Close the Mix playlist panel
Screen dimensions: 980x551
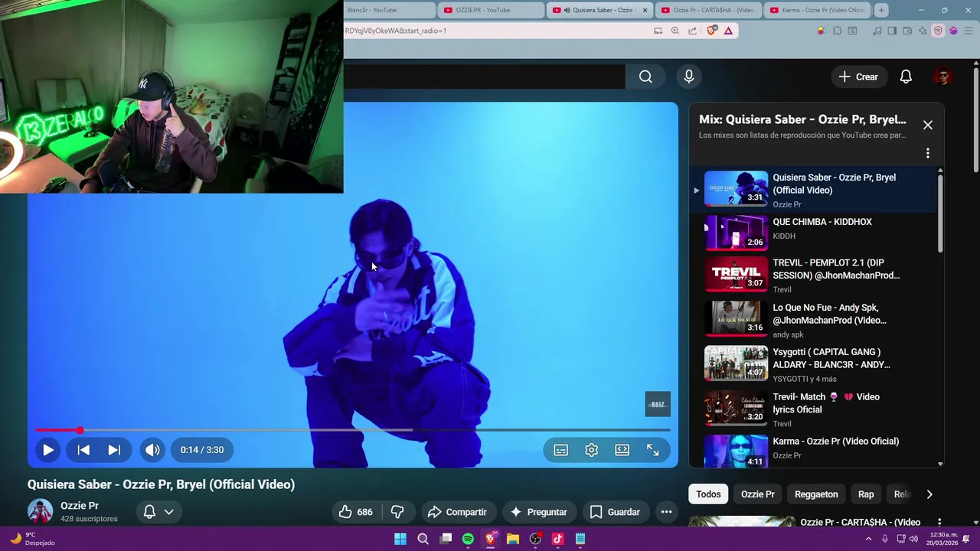click(928, 125)
